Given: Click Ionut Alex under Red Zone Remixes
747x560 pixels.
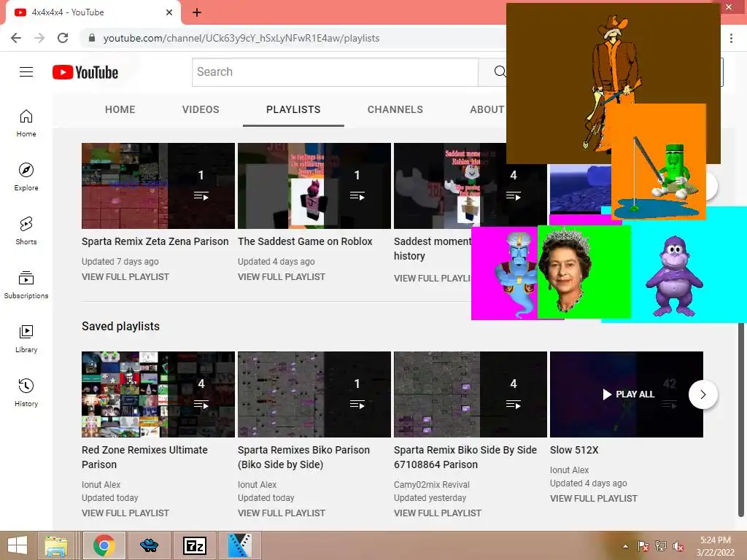Looking at the screenshot, I should 101,484.
